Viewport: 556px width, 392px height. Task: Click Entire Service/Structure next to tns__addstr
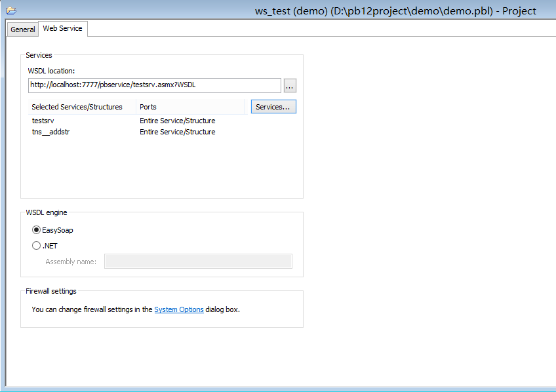tap(176, 132)
